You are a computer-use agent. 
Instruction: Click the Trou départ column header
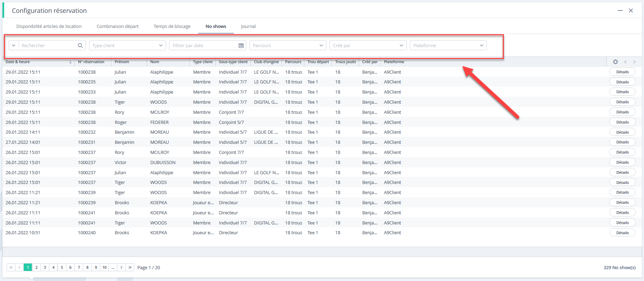pos(318,62)
